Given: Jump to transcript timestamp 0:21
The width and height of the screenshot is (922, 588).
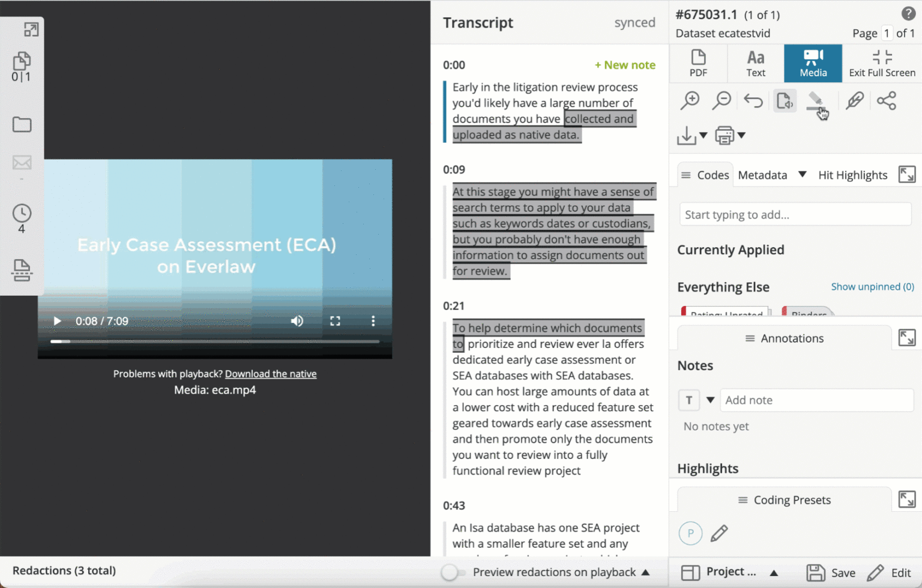Looking at the screenshot, I should 454,306.
